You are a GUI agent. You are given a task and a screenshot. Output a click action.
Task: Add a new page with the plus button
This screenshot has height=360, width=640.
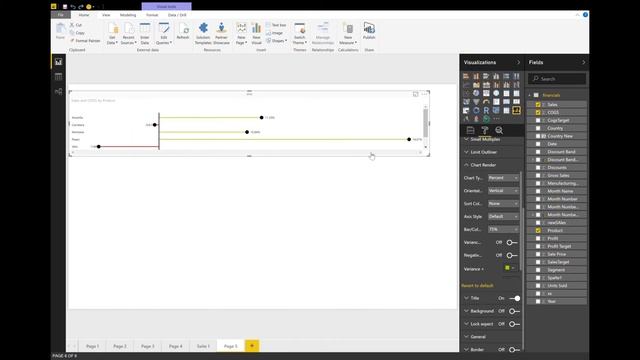[x=252, y=346]
